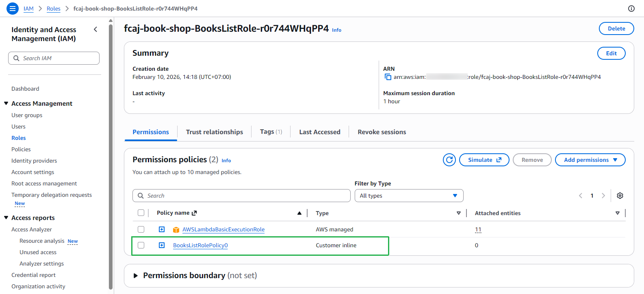Open User groups in the sidebar
The height and width of the screenshot is (294, 644).
27,115
